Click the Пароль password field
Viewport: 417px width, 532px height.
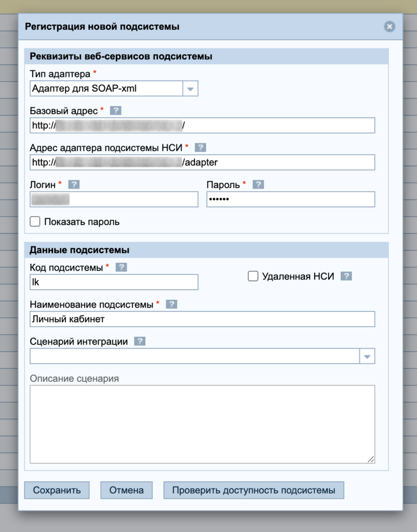click(x=290, y=199)
